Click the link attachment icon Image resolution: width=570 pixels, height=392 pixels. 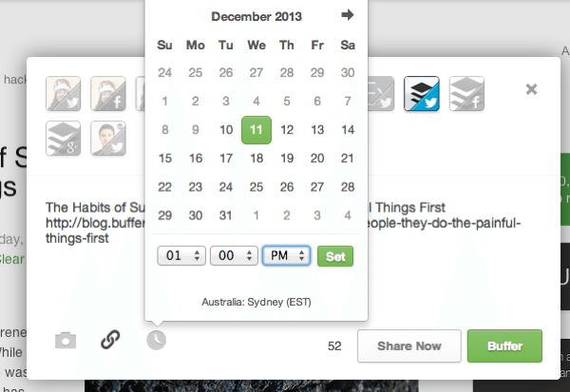pos(110,339)
